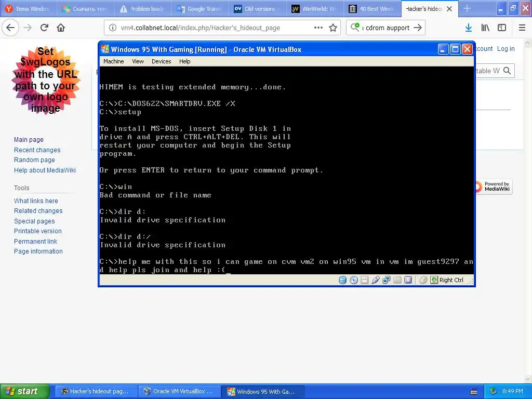Close the Hacker's hideout browser tab
The width and height of the screenshot is (532, 399).
(449, 9)
